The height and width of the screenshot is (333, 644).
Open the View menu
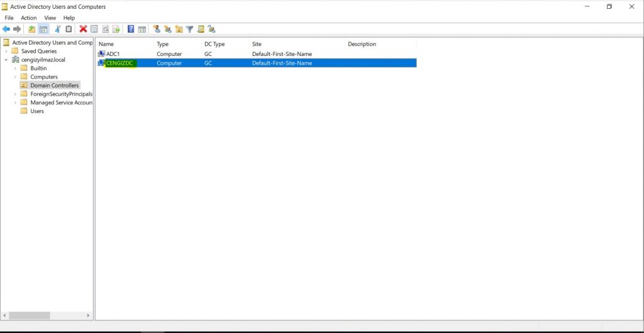(50, 18)
